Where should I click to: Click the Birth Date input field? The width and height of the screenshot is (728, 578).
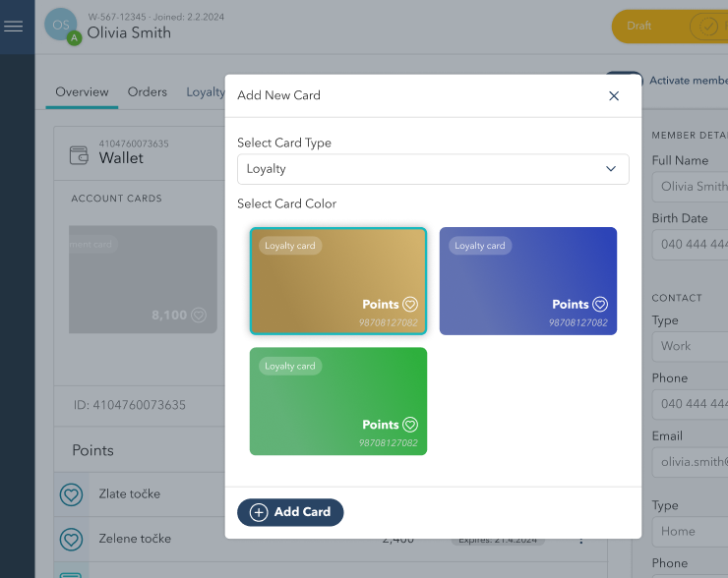pyautogui.click(x=690, y=245)
